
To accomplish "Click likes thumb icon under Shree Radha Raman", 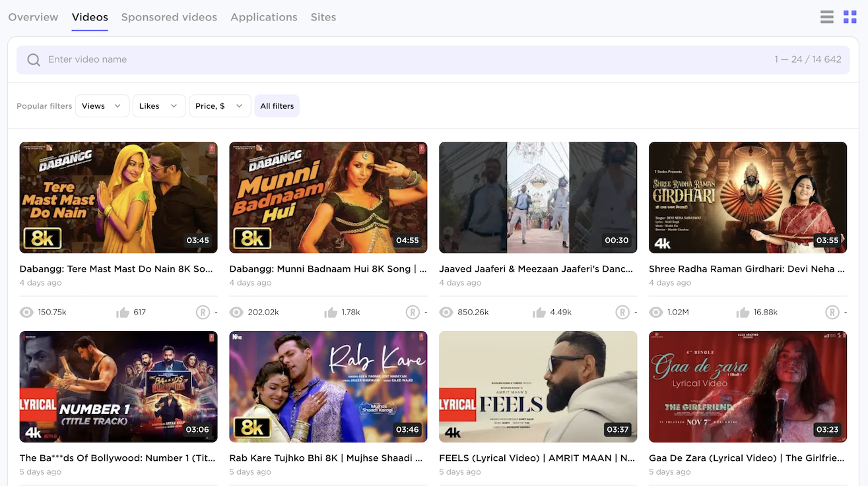I will [x=743, y=312].
